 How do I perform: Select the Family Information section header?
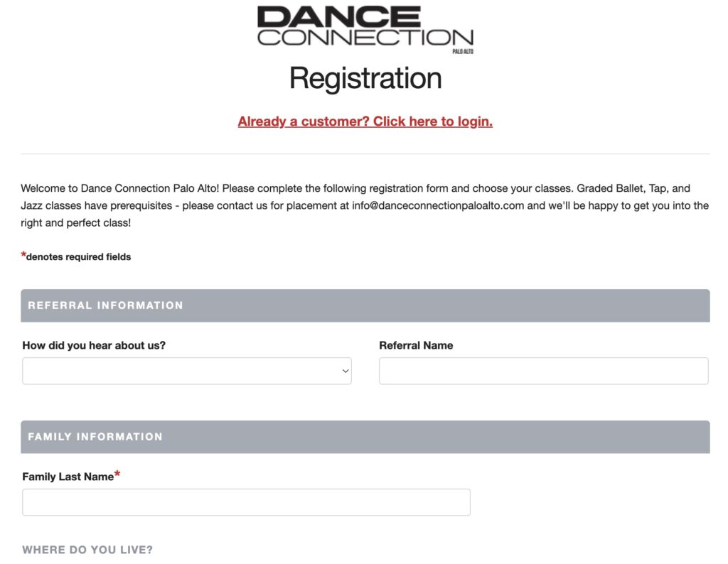(x=365, y=437)
